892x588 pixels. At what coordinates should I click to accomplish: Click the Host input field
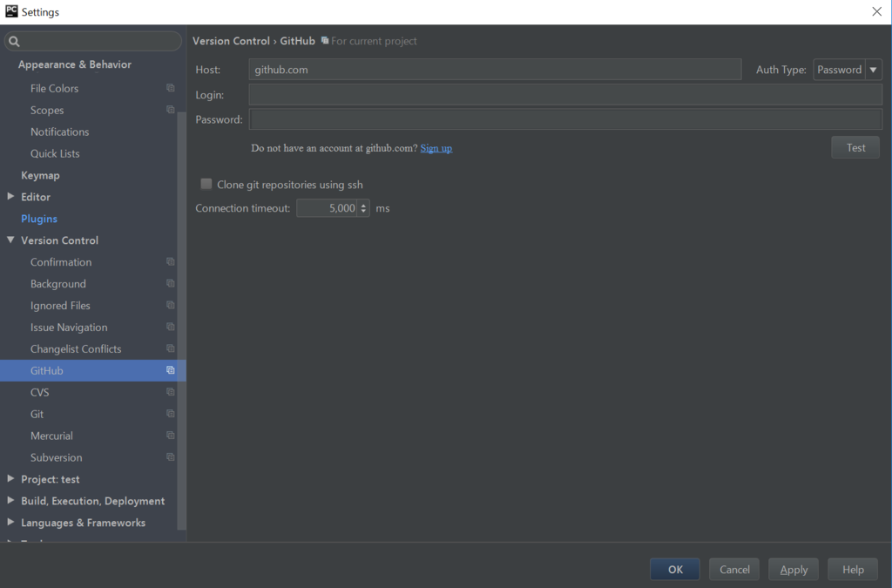click(495, 70)
